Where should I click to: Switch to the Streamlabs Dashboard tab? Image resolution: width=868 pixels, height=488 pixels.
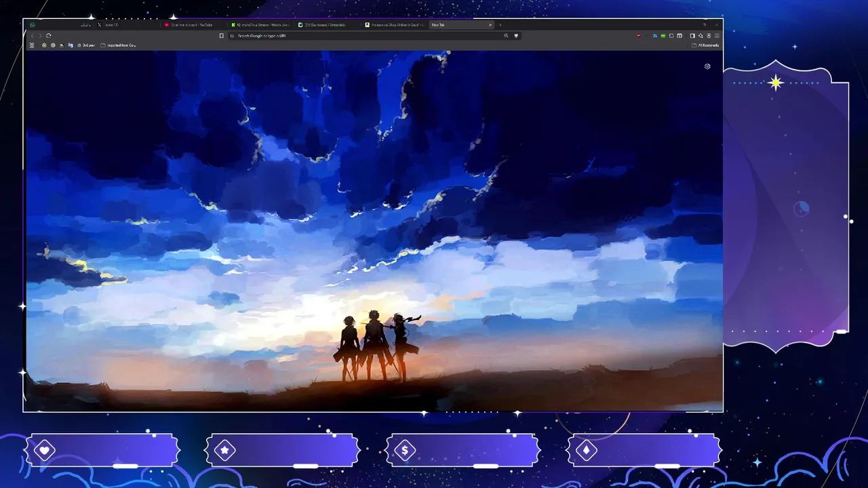(x=328, y=25)
